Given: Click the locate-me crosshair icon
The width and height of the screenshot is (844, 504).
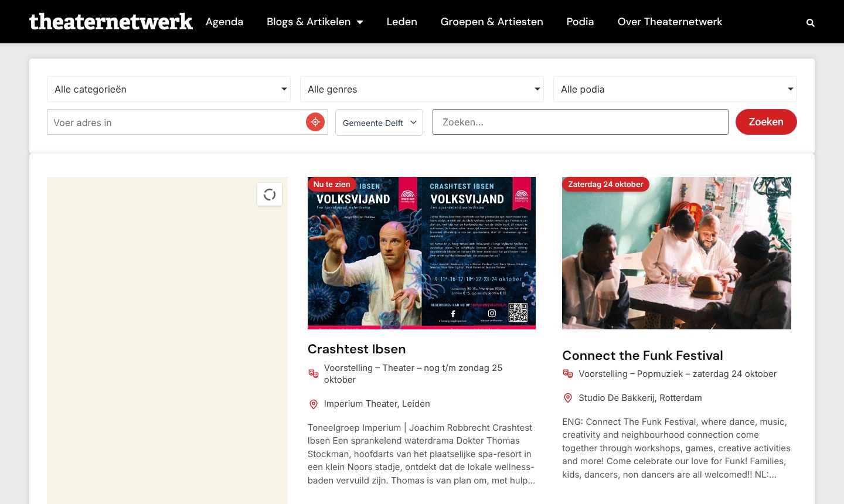Looking at the screenshot, I should point(315,122).
